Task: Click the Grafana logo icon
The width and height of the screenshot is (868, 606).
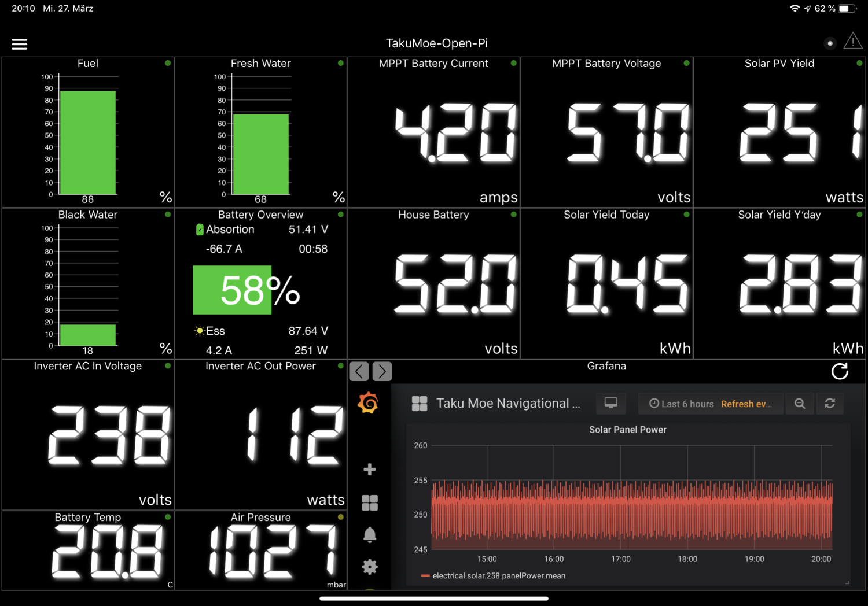Action: click(x=369, y=403)
